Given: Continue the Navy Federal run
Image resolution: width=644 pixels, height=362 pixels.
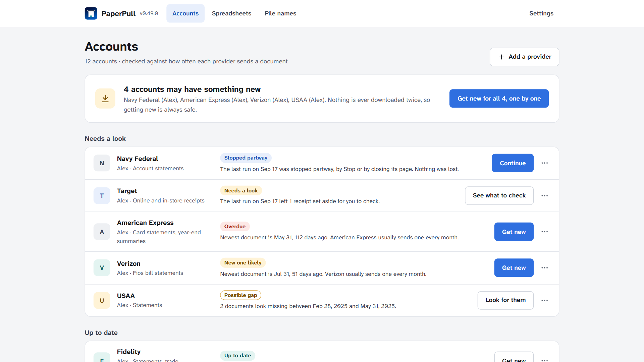Looking at the screenshot, I should (x=513, y=163).
